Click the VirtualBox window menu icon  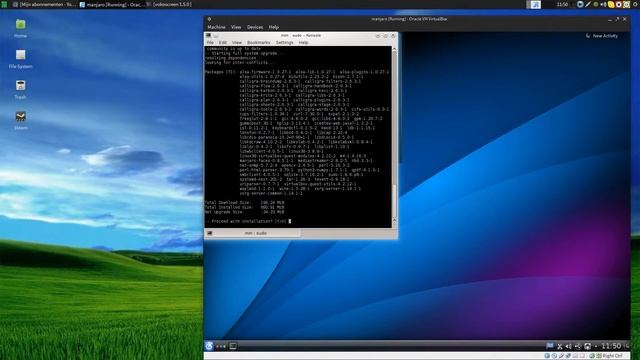click(209, 19)
